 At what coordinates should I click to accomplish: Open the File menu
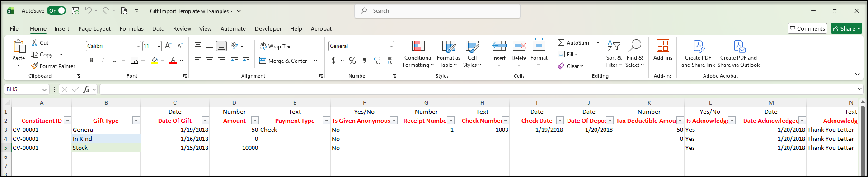coord(14,28)
